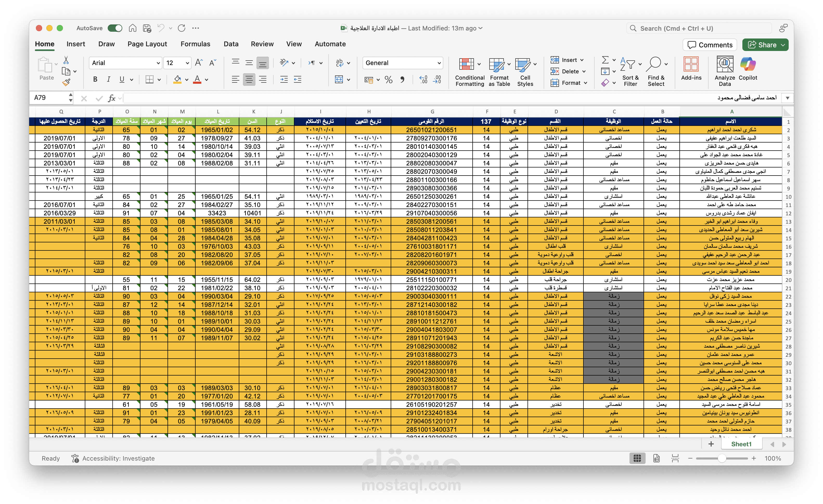This screenshot has height=504, width=823.
Task: Switch to Normal view in status bar
Action: click(637, 458)
